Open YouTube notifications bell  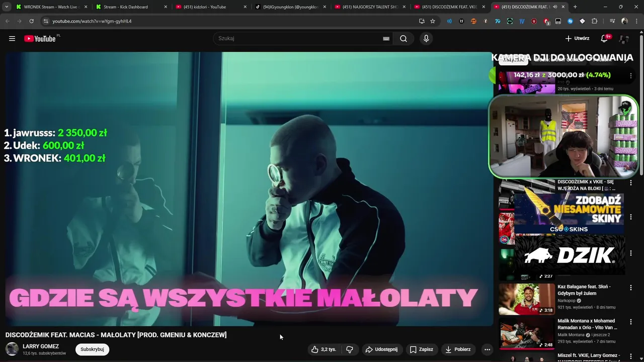(x=605, y=39)
